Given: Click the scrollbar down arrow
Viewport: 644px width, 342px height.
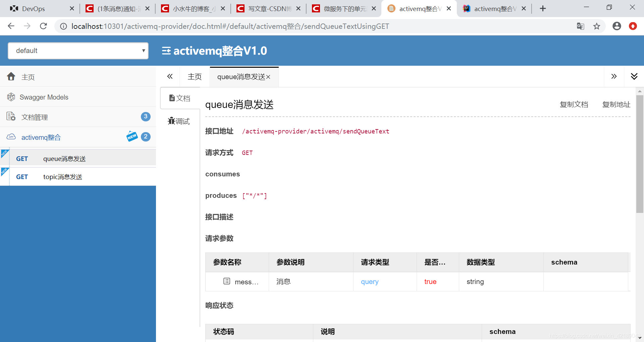Looking at the screenshot, I should point(640,338).
